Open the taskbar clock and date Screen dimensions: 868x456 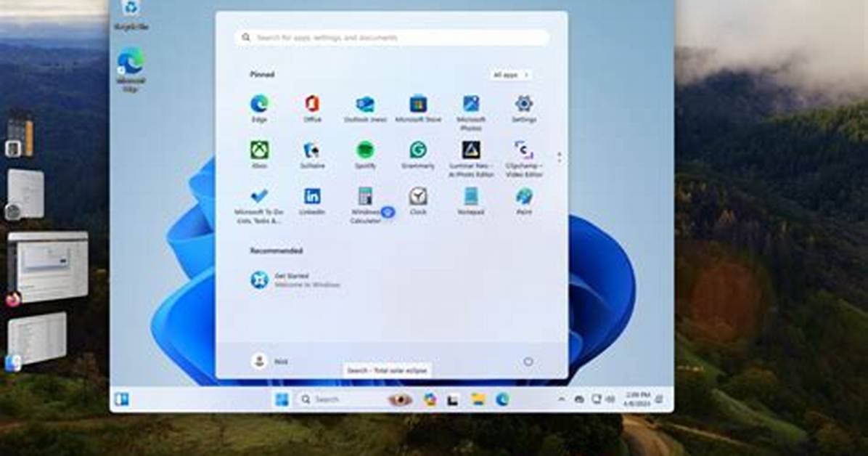[637, 399]
